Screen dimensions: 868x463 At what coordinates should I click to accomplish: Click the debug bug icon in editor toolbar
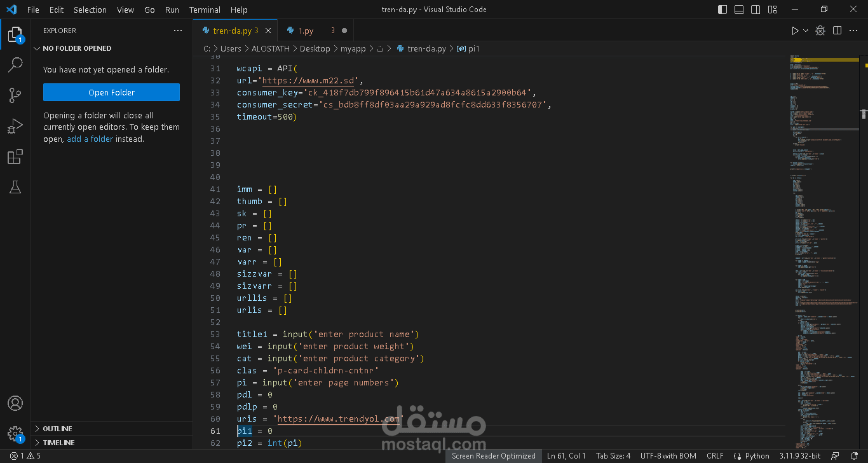coord(820,31)
